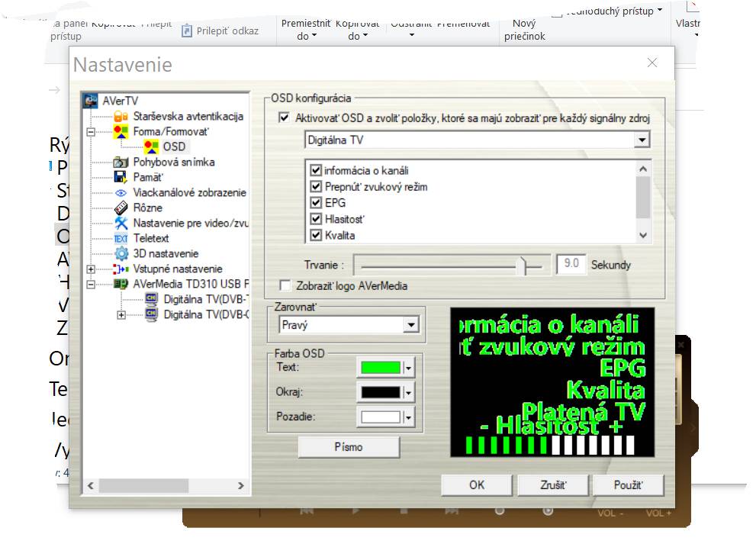
Task: Select Teletext settings in the tree
Action: (151, 238)
